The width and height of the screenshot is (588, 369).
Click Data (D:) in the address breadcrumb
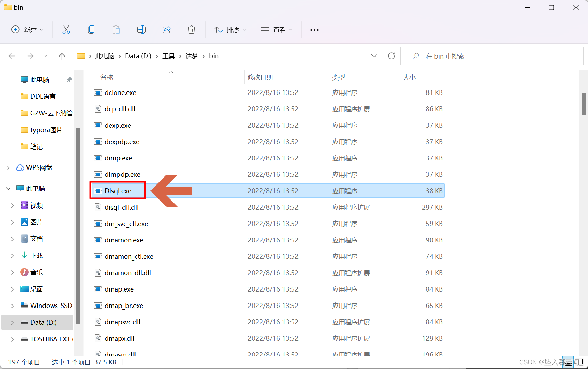click(138, 56)
